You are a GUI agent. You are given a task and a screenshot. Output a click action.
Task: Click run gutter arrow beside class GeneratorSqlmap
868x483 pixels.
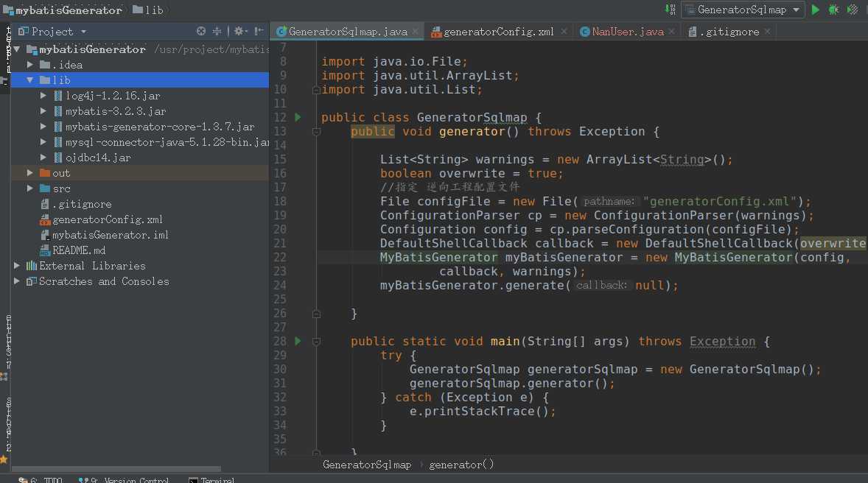click(x=298, y=117)
